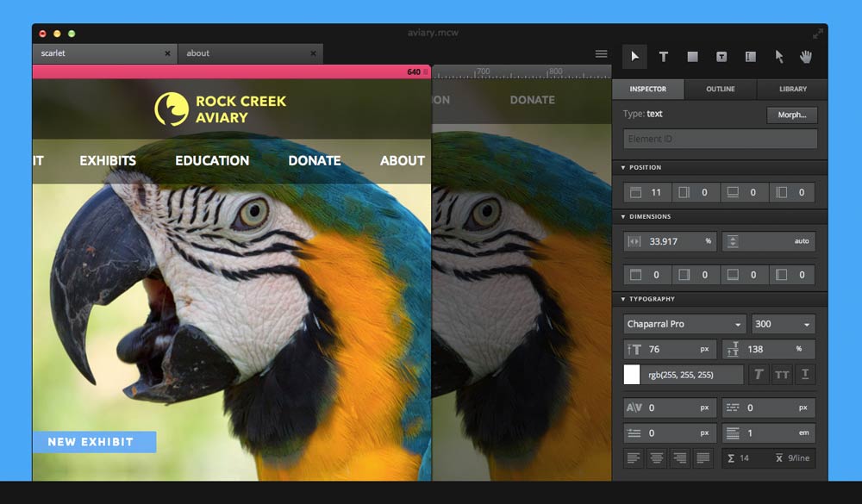Choose the Hand pan tool
862x504 pixels.
pos(807,57)
